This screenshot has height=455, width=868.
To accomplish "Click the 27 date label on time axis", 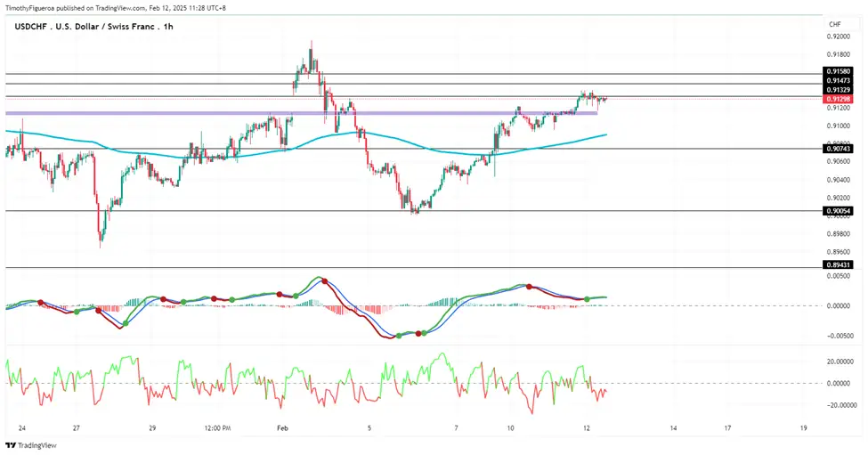I will click(77, 428).
